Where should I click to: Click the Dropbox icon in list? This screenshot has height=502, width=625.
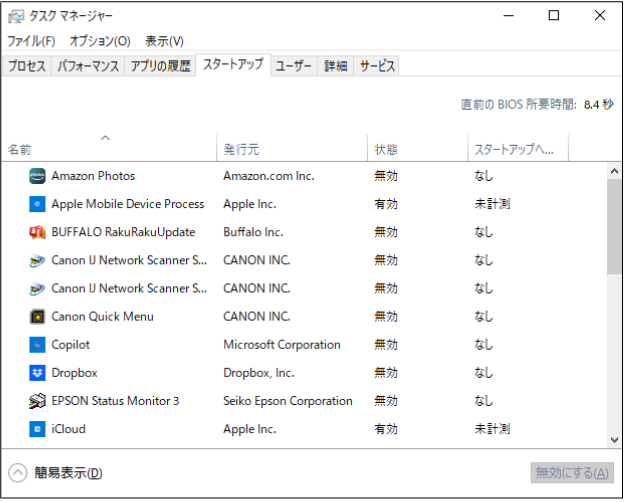click(37, 373)
